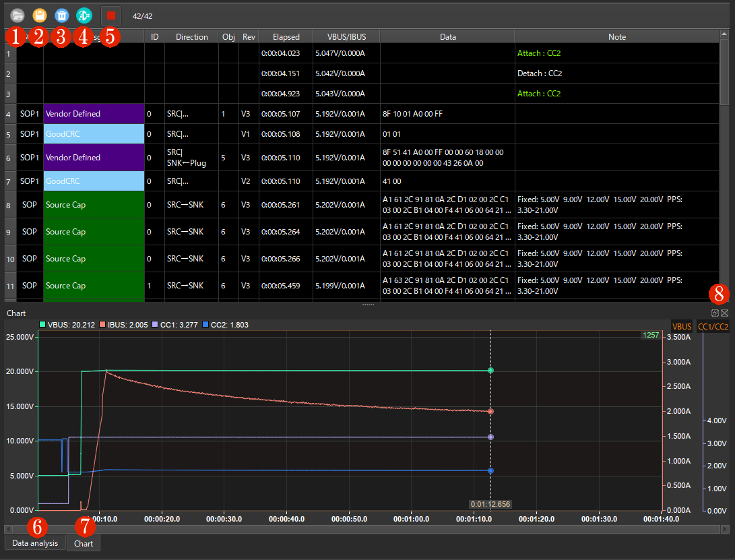Switch to the Chart tab
The height and width of the screenshot is (560, 735).
tap(84, 544)
